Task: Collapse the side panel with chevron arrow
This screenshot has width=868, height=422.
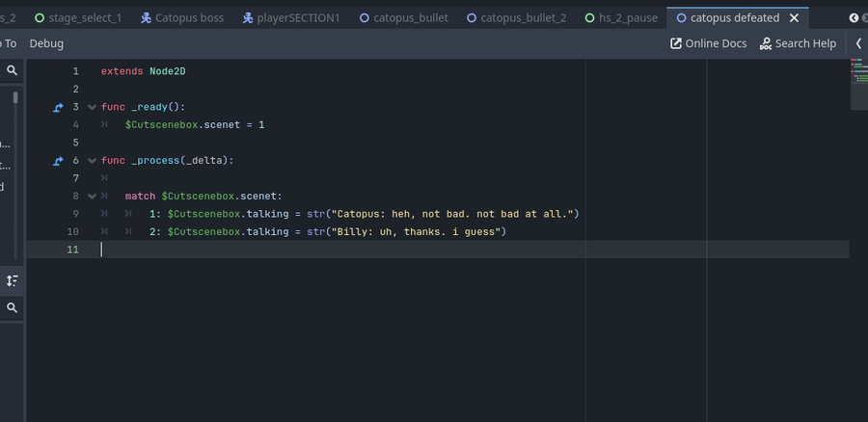Action: click(x=858, y=43)
